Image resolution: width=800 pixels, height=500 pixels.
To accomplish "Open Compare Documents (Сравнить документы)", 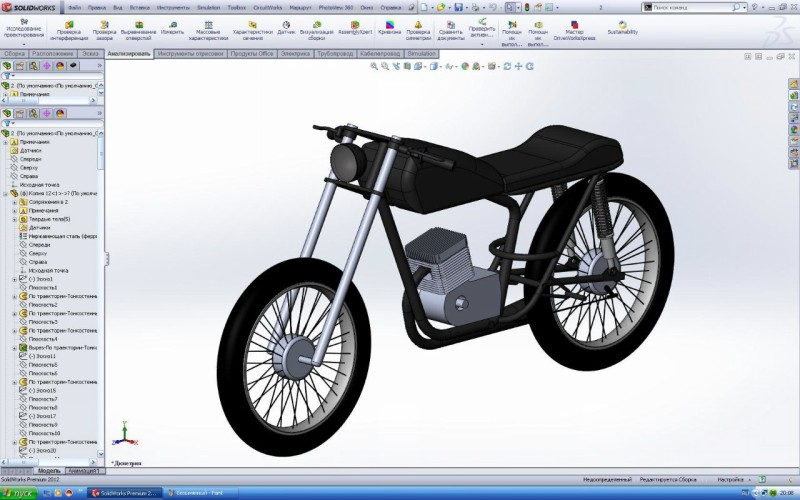I will click(451, 31).
